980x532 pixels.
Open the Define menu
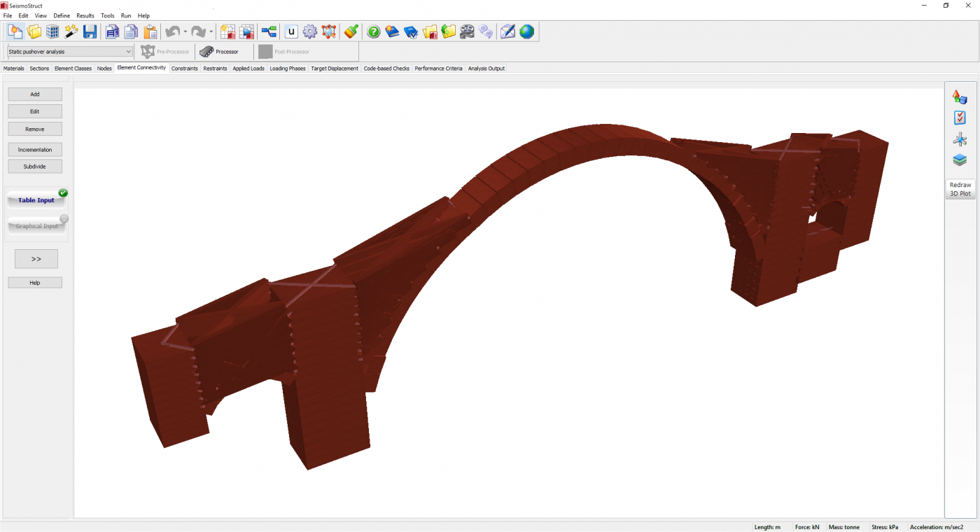pyautogui.click(x=62, y=15)
